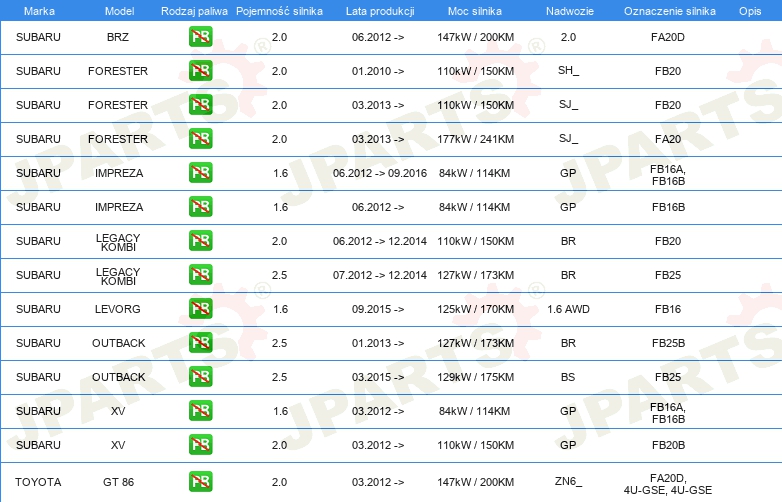Click the FA20D, 4U-GSE engine code cell
This screenshot has width=782, height=502.
[x=668, y=484]
